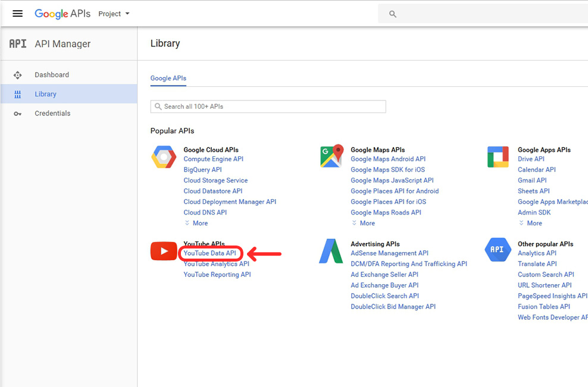Open the Fusion Tables API link
588x387 pixels.
pos(544,307)
